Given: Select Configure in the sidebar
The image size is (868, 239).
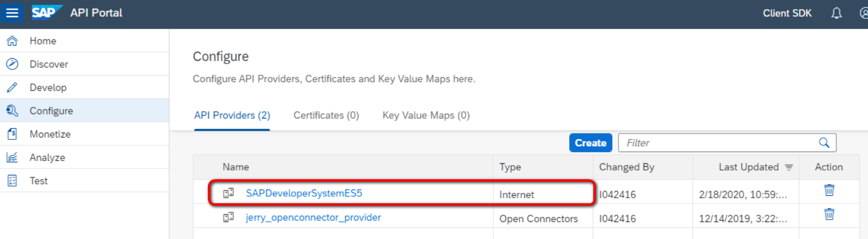Looking at the screenshot, I should pyautogui.click(x=84, y=111).
